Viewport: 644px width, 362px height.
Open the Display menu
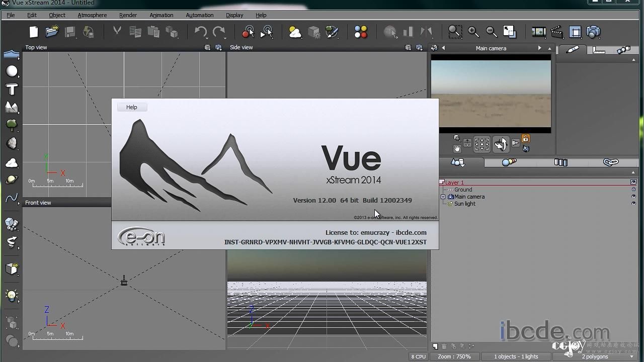point(234,15)
